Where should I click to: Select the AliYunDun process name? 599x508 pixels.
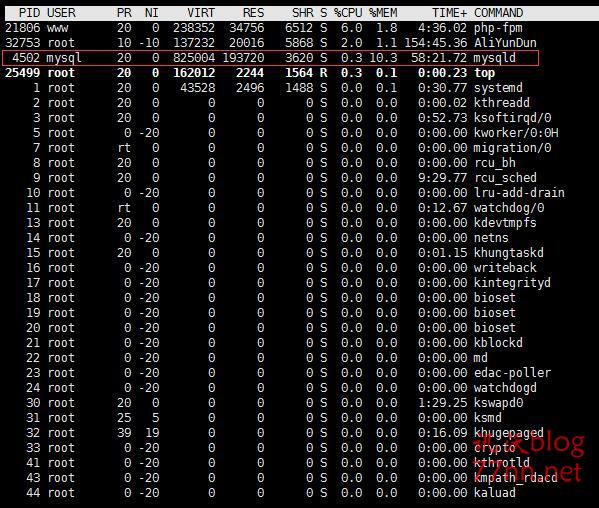(x=505, y=43)
